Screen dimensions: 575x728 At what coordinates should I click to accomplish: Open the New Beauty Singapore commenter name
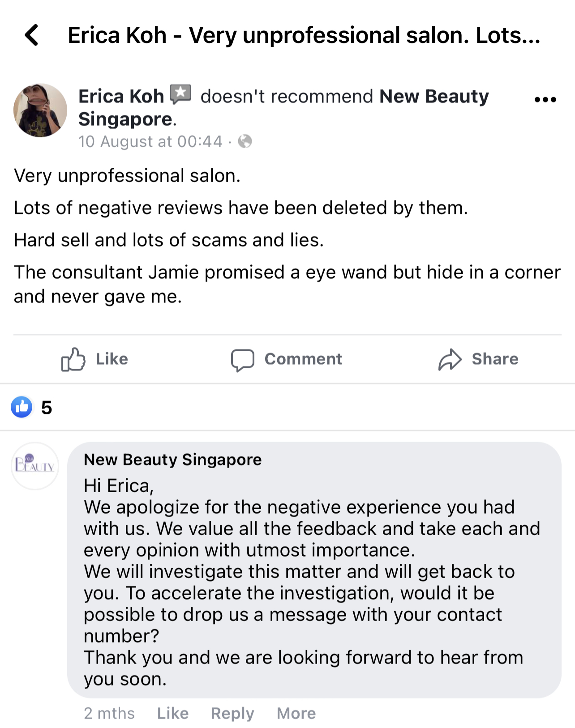pos(172,460)
